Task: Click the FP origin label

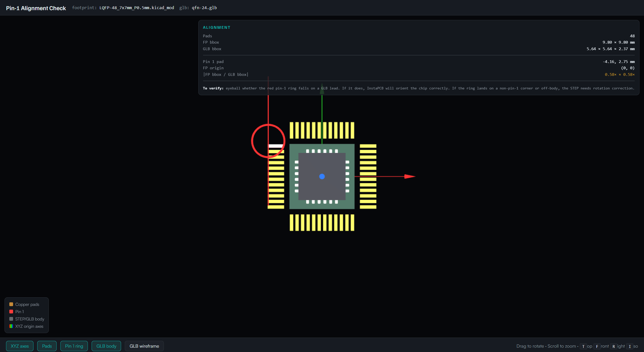Action: (x=213, y=68)
